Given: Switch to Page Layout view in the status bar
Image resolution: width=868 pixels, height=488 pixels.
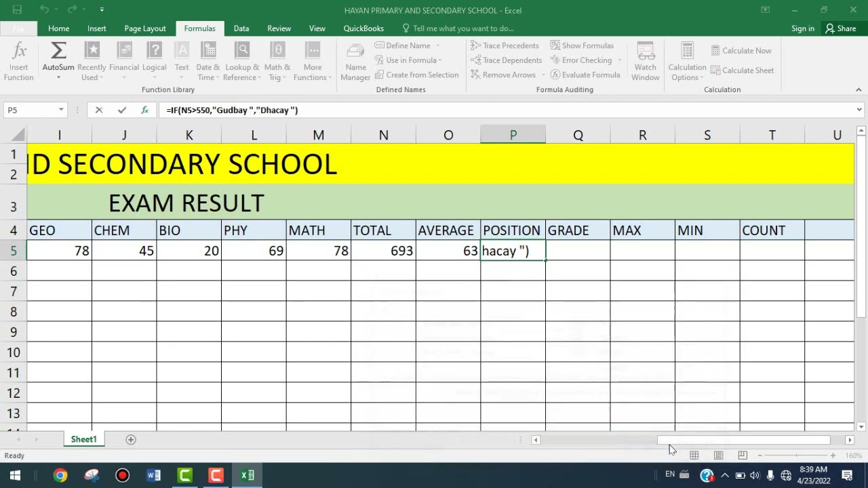Looking at the screenshot, I should click(718, 455).
